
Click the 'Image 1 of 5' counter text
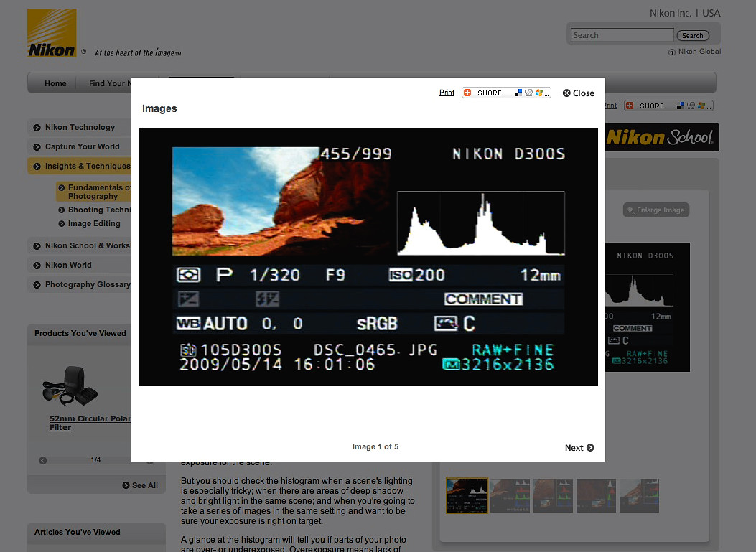tap(375, 447)
